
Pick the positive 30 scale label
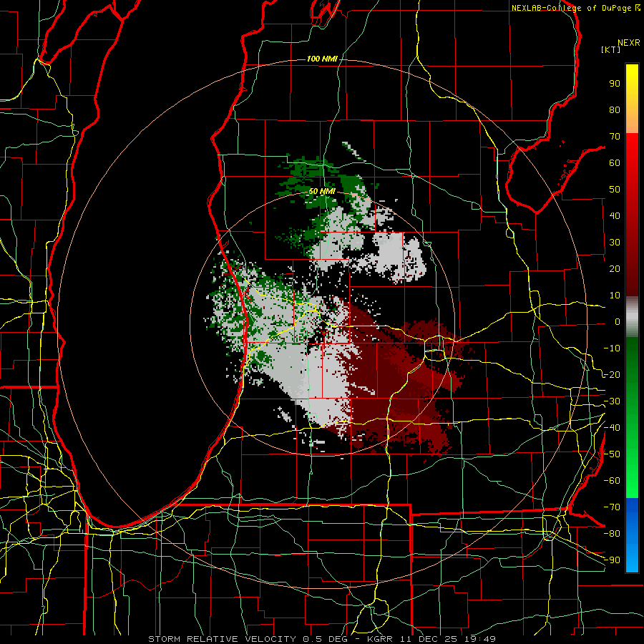(615, 243)
